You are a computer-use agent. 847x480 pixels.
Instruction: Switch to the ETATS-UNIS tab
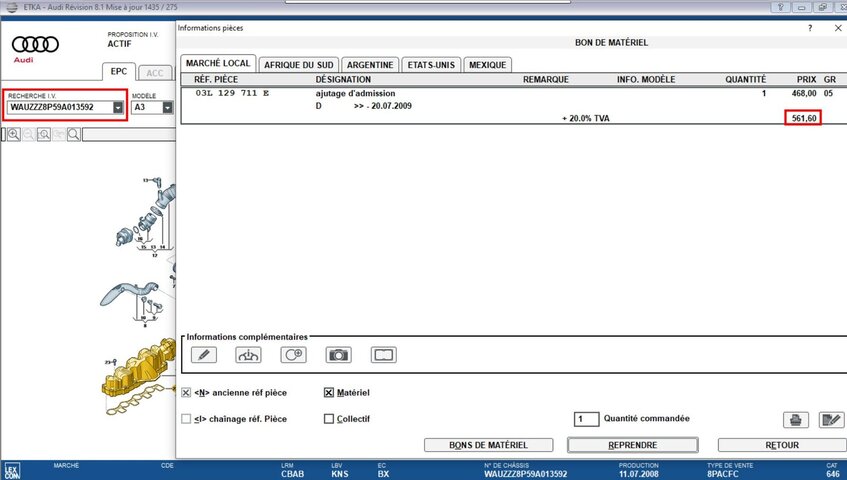(x=431, y=65)
